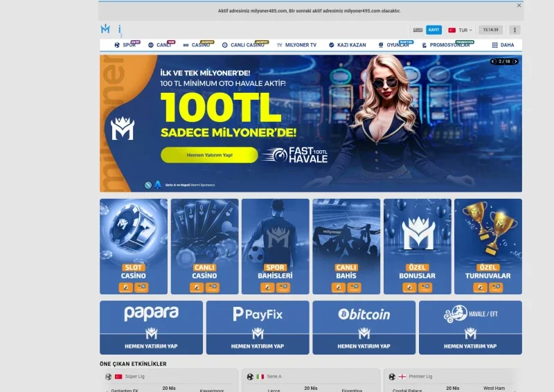Click the grid icon beside DAHA
Image resolution: width=554 pixels, height=392 pixels.
pos(494,45)
